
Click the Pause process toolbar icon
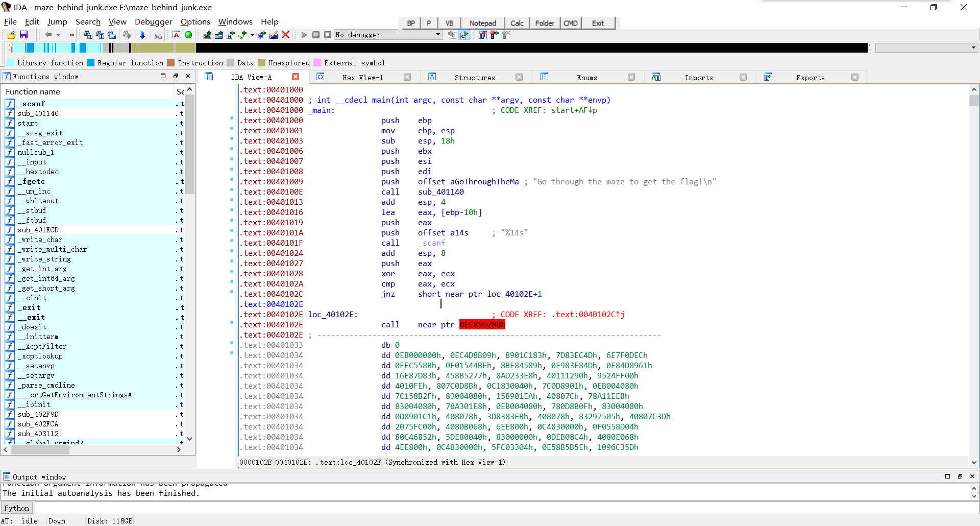pyautogui.click(x=316, y=35)
